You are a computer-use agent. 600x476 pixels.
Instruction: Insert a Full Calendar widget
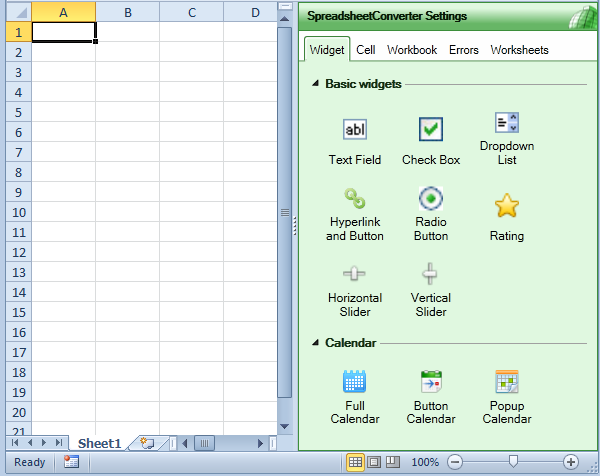[355, 398]
